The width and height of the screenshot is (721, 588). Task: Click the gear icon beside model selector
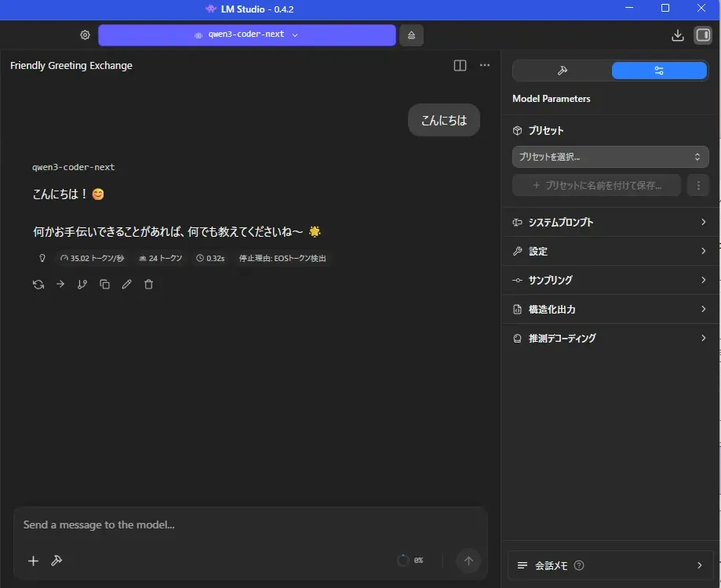pos(85,35)
